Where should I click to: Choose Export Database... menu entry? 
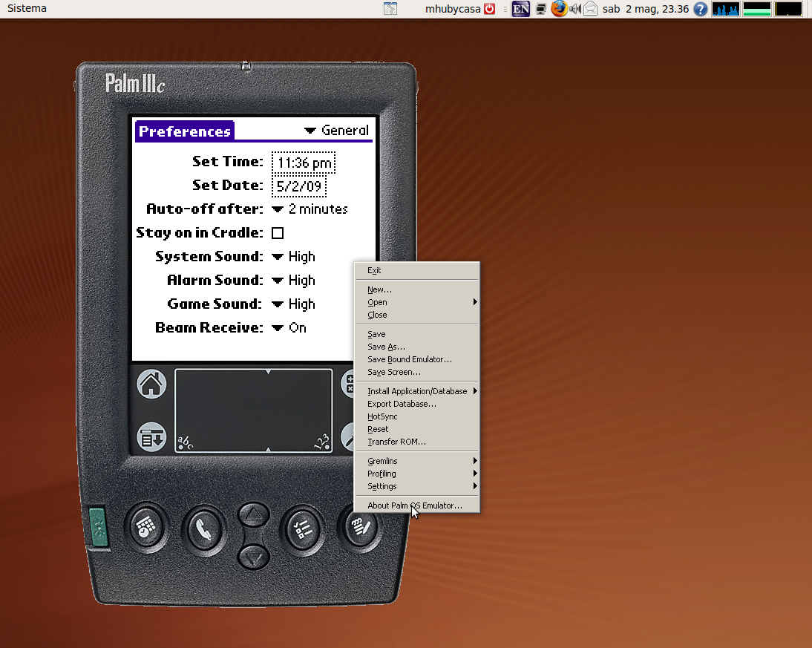point(417,404)
